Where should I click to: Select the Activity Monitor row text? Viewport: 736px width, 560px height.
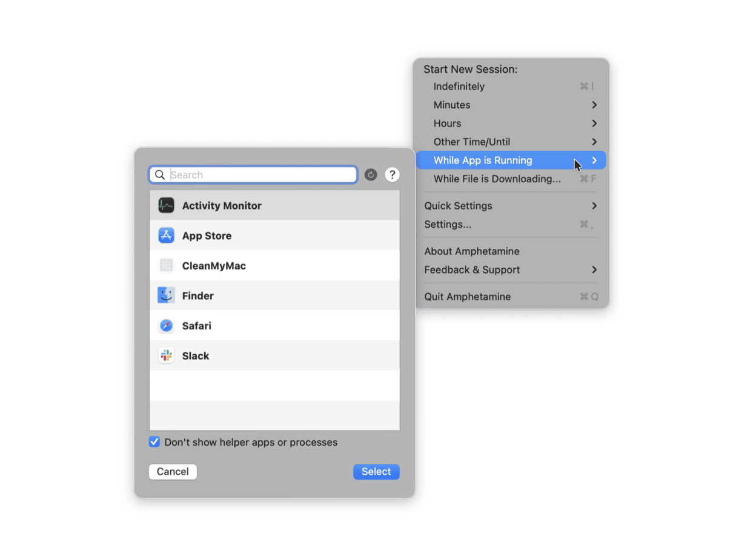click(x=222, y=206)
